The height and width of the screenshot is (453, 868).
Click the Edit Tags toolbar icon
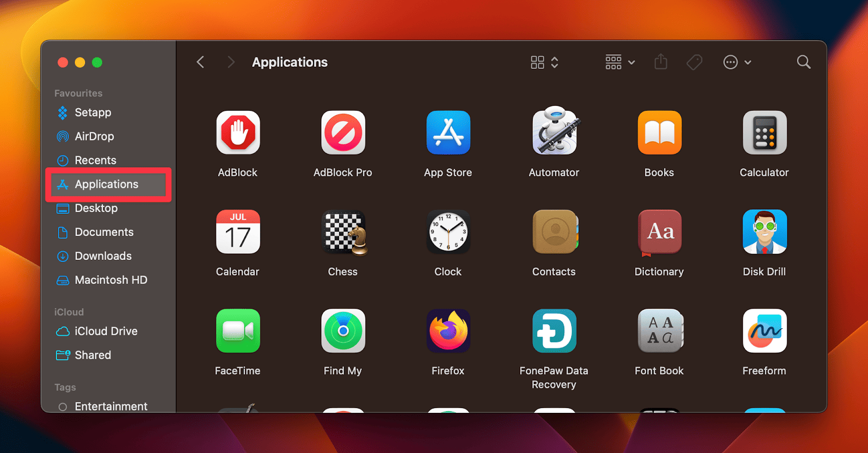694,62
